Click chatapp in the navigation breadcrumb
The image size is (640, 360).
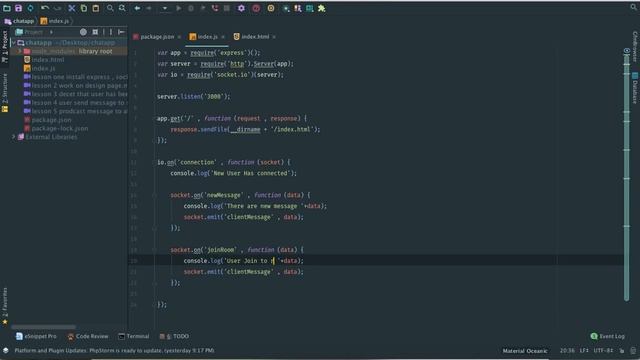pos(20,21)
